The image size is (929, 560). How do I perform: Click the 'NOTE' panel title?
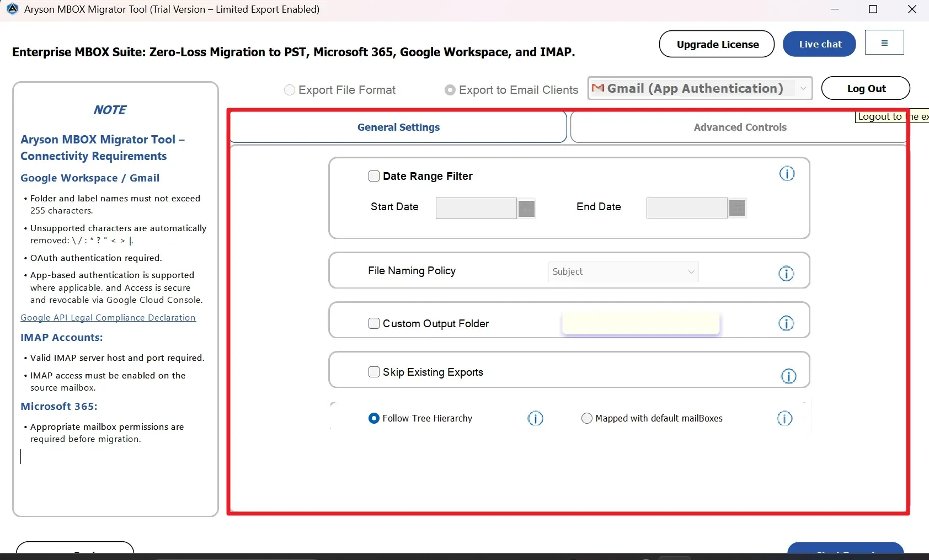(x=110, y=110)
